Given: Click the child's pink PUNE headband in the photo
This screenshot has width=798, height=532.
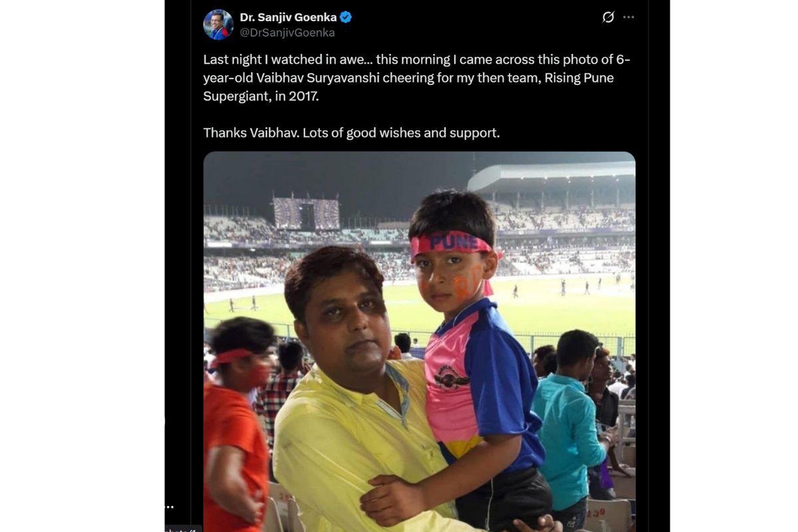Looking at the screenshot, I should pyautogui.click(x=451, y=241).
